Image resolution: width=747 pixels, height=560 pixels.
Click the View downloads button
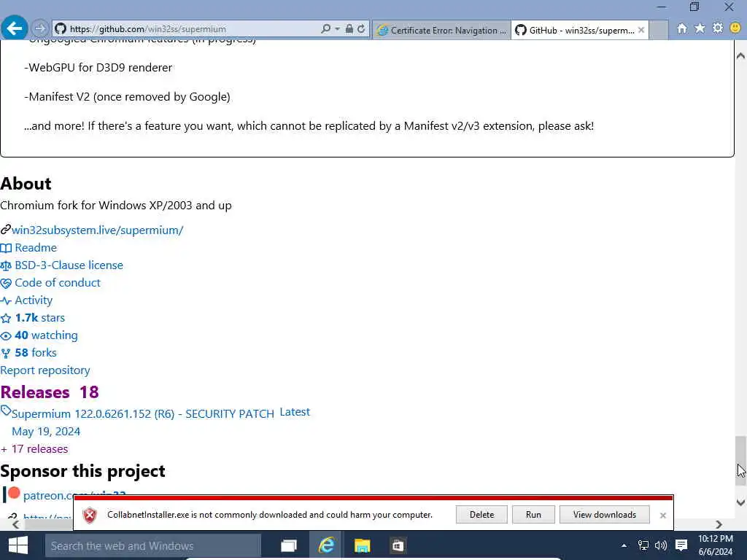tap(605, 515)
